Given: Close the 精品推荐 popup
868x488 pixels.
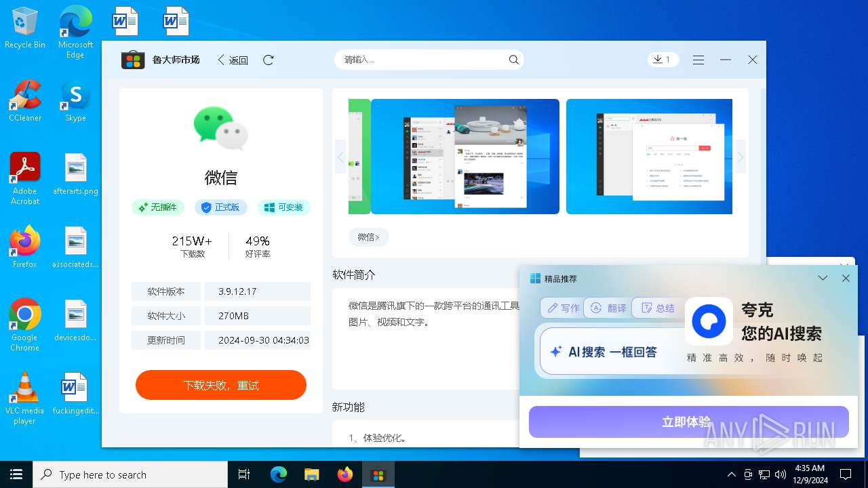Looking at the screenshot, I should (x=846, y=279).
